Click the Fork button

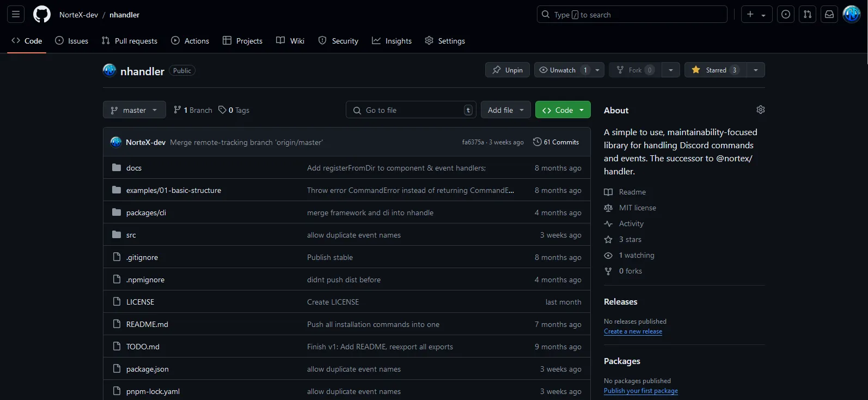pos(635,70)
